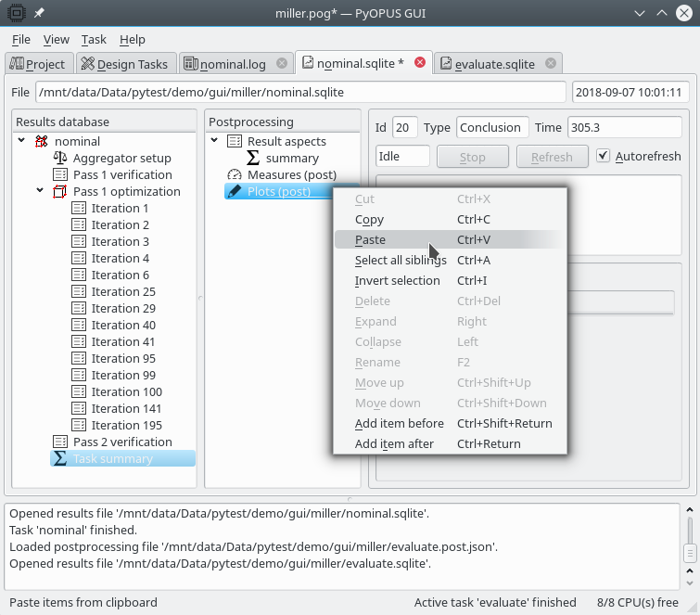Close the evaluate.sqlite tab
The image size is (700, 615).
coord(551,63)
